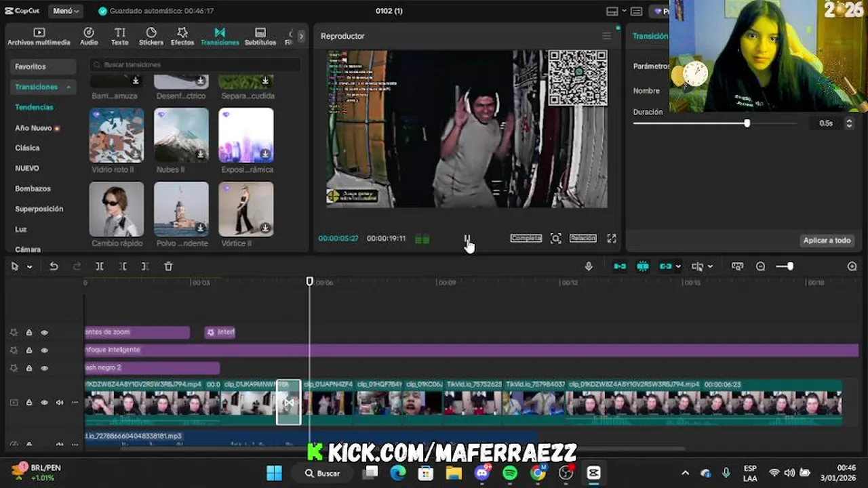Hide the 'antes de zoom' effect track
868x488 pixels.
pyautogui.click(x=44, y=333)
